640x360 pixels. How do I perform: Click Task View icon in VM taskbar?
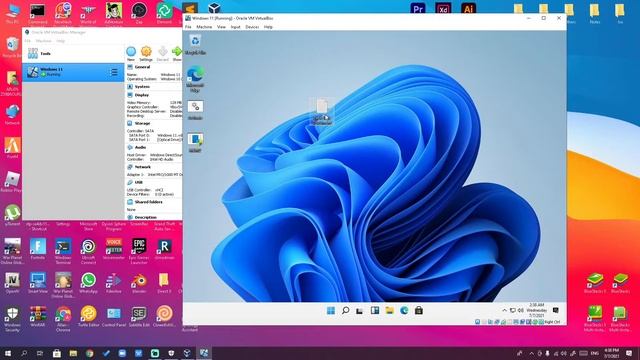pyautogui.click(x=360, y=311)
